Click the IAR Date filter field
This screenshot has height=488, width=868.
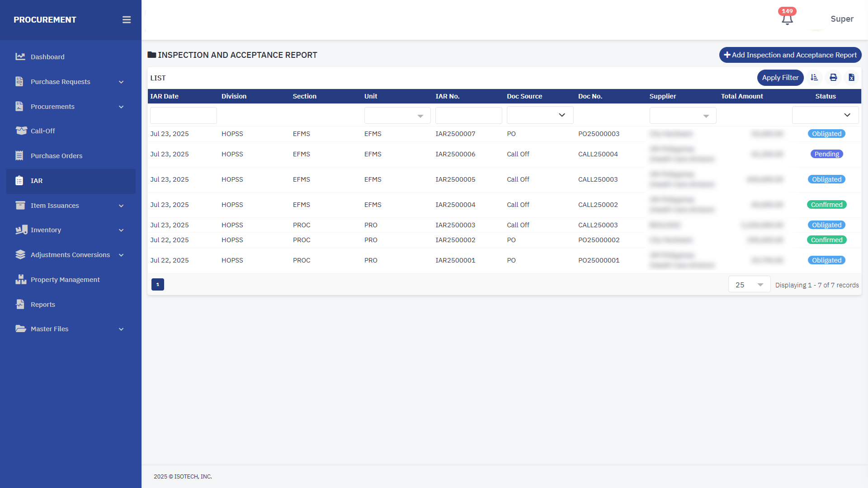[x=183, y=115]
